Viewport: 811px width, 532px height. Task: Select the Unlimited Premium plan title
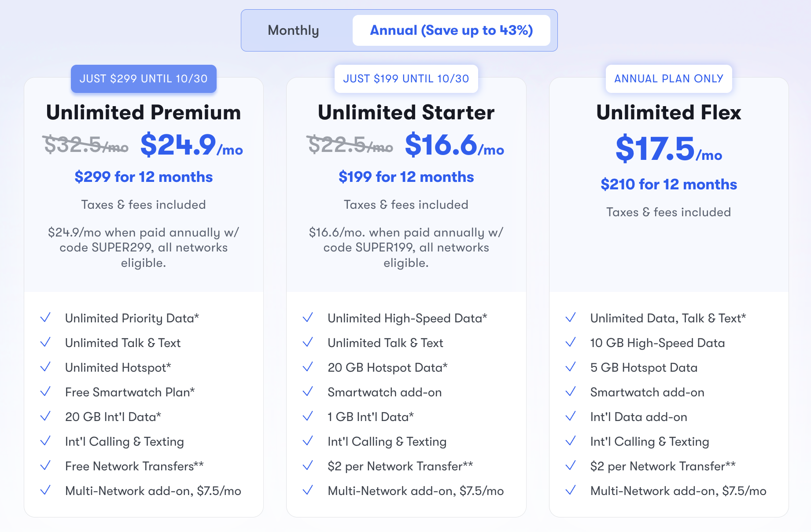(x=144, y=112)
